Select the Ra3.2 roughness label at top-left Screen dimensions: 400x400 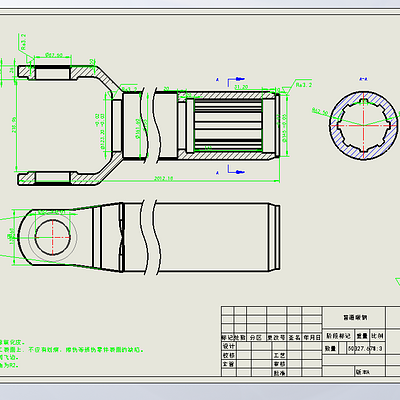pyautogui.click(x=23, y=42)
